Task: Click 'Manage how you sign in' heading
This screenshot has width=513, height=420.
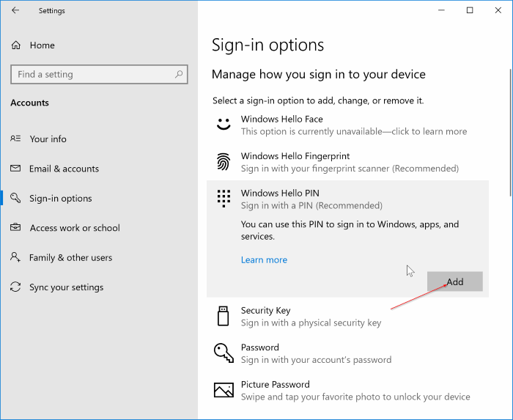Action: [319, 74]
